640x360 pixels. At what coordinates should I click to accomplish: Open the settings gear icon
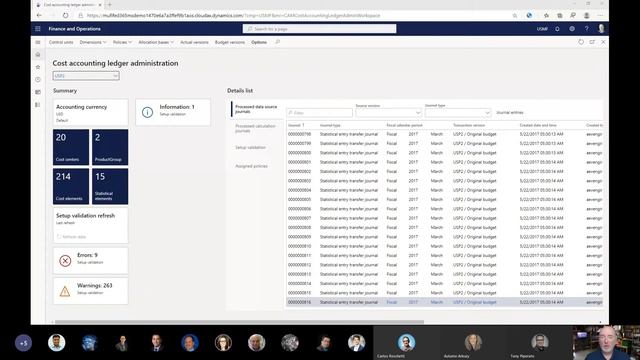[x=572, y=29]
